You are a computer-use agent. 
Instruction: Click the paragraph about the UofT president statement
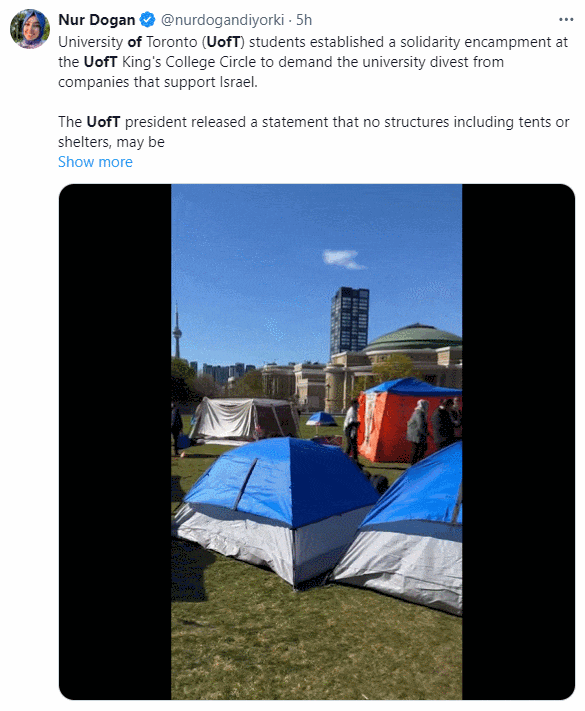[313, 131]
